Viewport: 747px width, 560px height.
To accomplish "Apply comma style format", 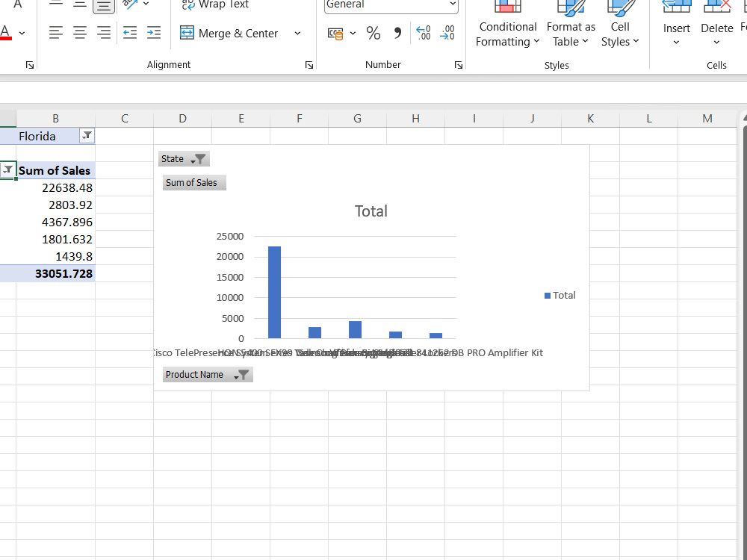I will (397, 34).
